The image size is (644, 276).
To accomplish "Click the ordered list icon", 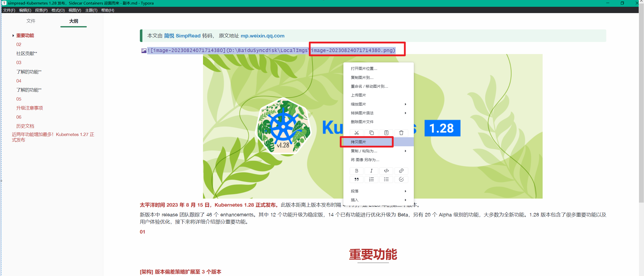I will [371, 179].
